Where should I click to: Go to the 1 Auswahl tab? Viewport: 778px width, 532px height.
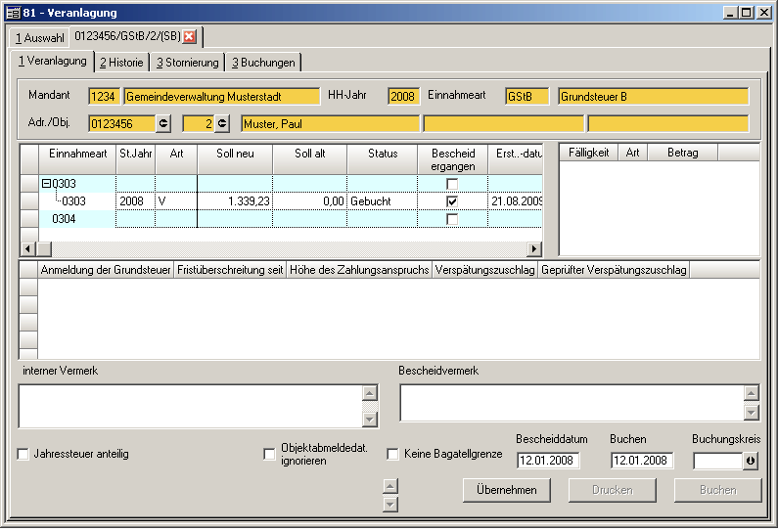pyautogui.click(x=40, y=38)
